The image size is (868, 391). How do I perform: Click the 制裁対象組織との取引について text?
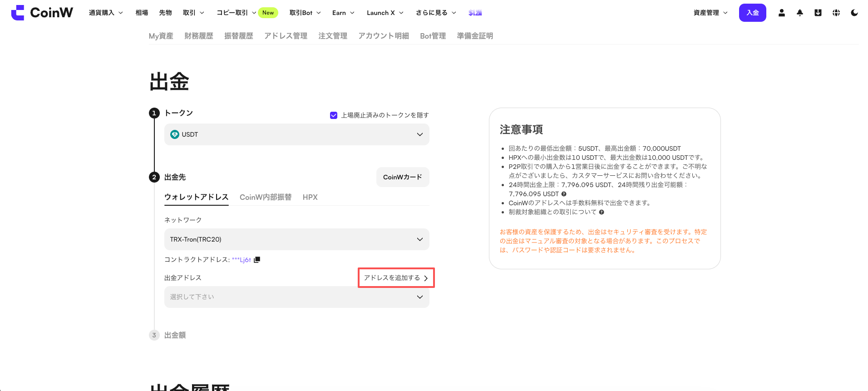(x=552, y=212)
